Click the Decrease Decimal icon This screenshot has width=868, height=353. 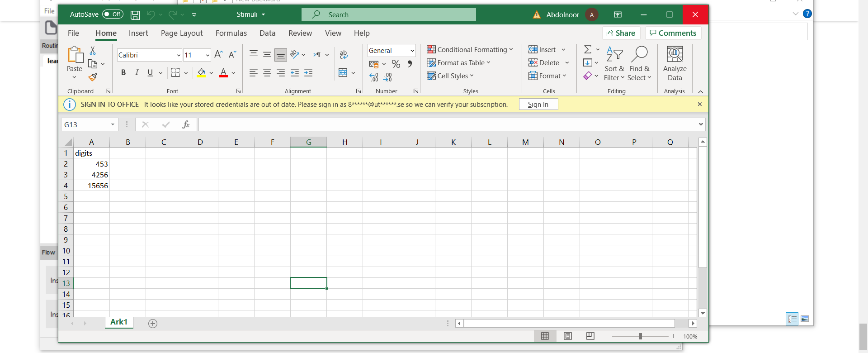[387, 77]
